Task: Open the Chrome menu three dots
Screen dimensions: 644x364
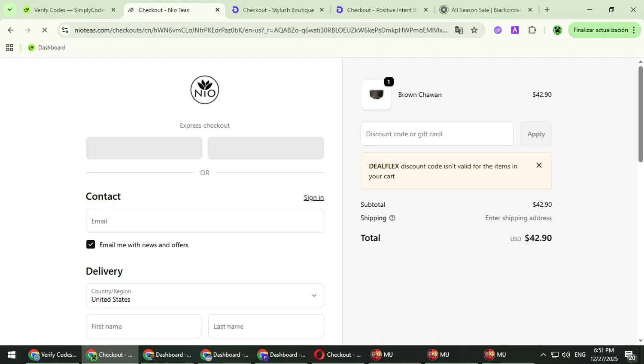Action: coord(634,30)
